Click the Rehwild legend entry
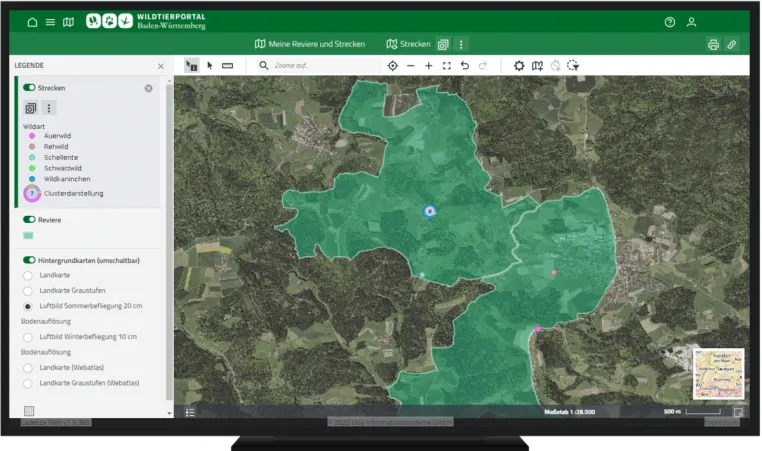The height and width of the screenshot is (451, 762). (x=55, y=147)
